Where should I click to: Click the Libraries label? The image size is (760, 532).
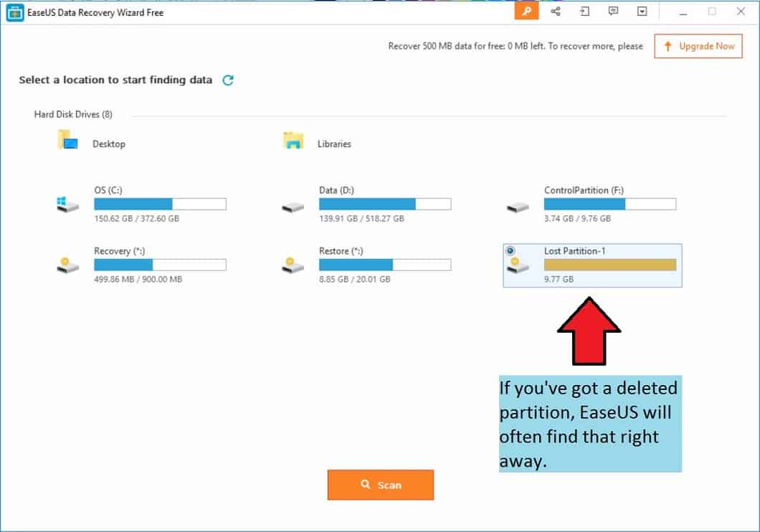click(334, 144)
